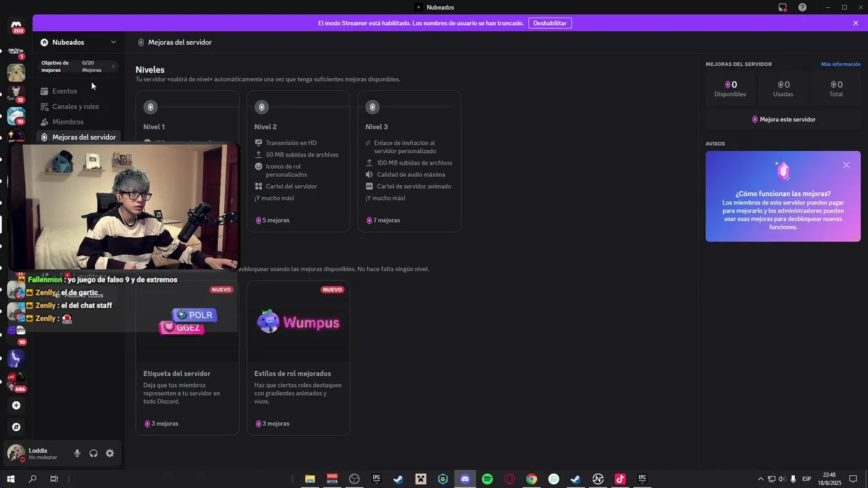Open Windows Task View
Image resolution: width=868 pixels, height=488 pixels.
click(54, 479)
